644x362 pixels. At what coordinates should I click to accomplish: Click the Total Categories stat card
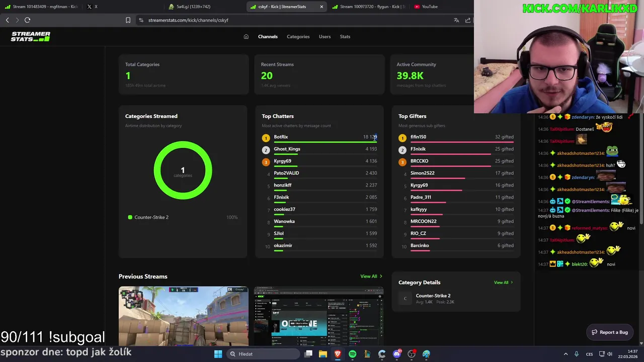[184, 74]
